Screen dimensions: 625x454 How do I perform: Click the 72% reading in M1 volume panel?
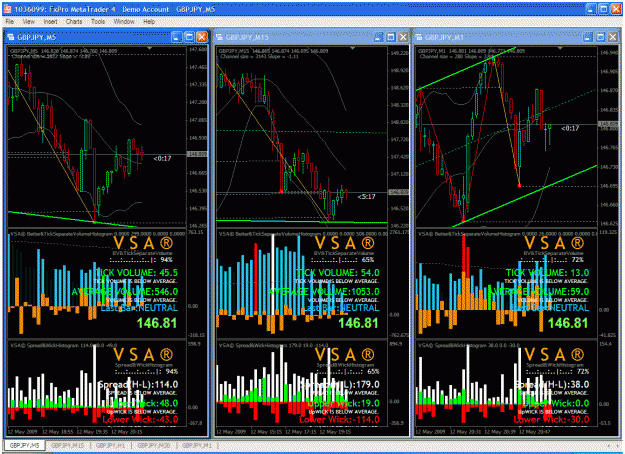pos(578,260)
